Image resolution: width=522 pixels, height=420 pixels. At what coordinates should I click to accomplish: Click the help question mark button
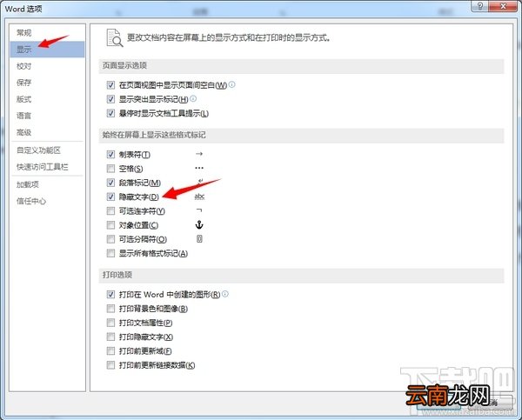click(480, 6)
